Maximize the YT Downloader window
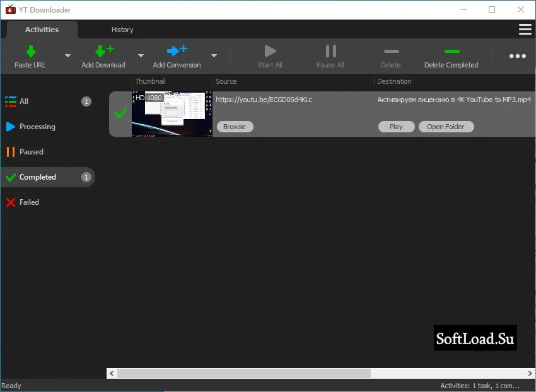536x392 pixels. (x=492, y=9)
